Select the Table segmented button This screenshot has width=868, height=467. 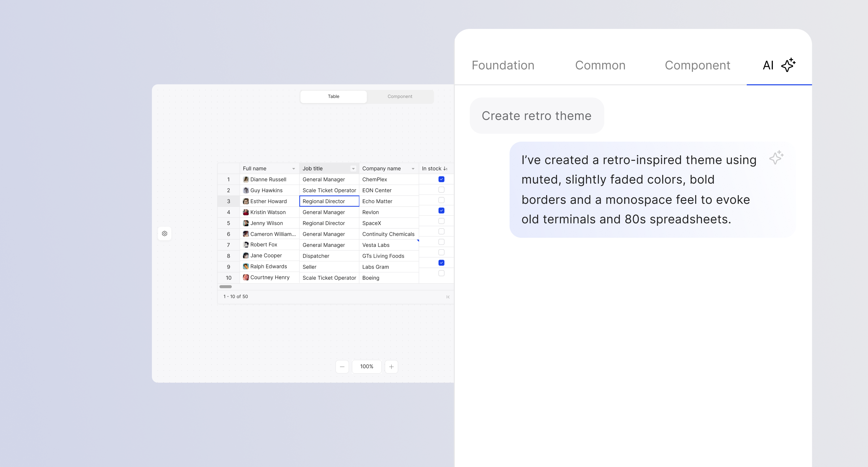(x=333, y=97)
